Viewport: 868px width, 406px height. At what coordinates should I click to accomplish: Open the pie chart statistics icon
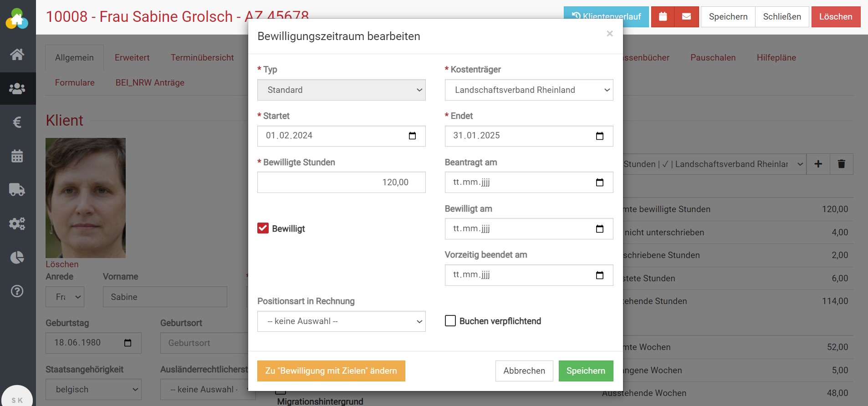[17, 258]
